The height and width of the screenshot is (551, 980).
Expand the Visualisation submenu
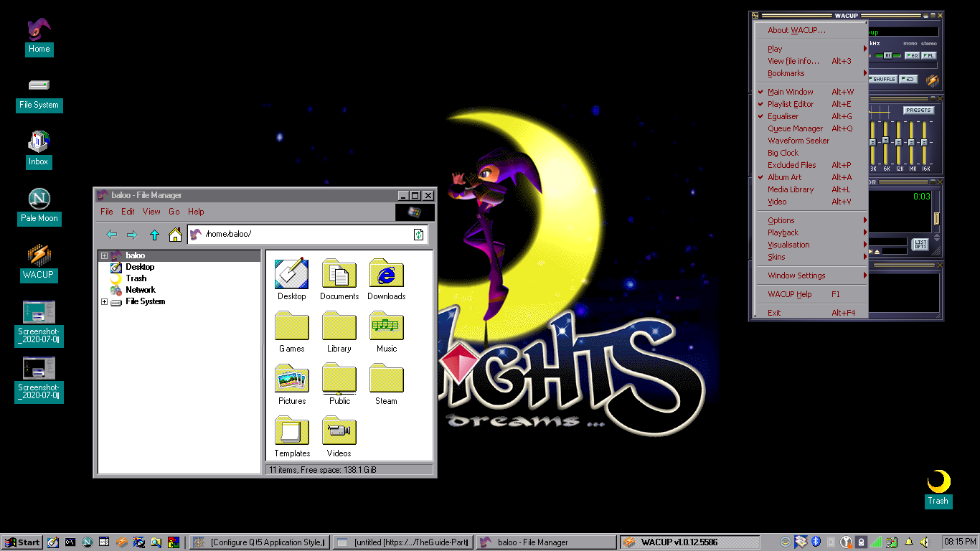[811, 245]
